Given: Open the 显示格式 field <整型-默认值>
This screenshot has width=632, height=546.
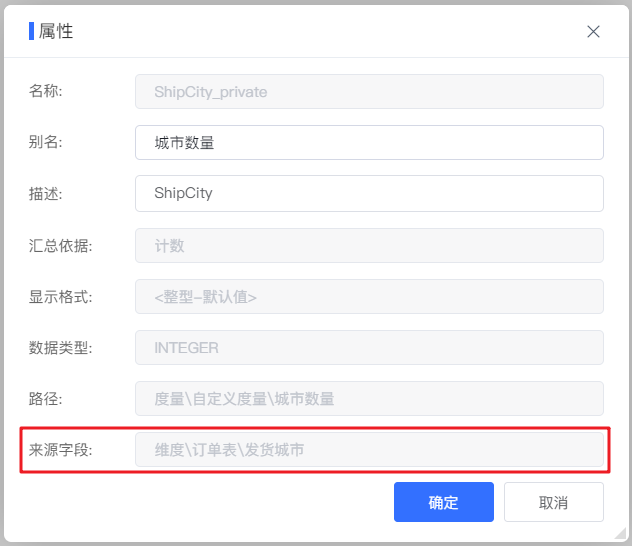Looking at the screenshot, I should pos(369,297).
